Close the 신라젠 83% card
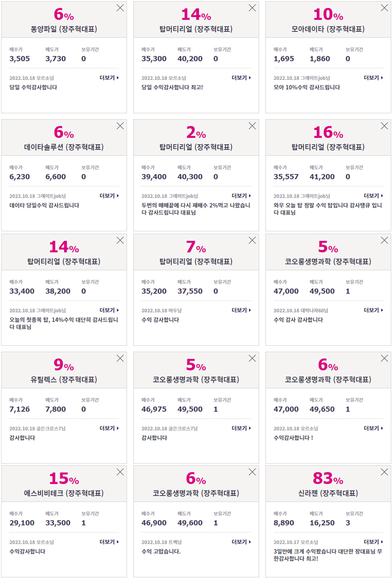392x579 pixels. [384, 472]
